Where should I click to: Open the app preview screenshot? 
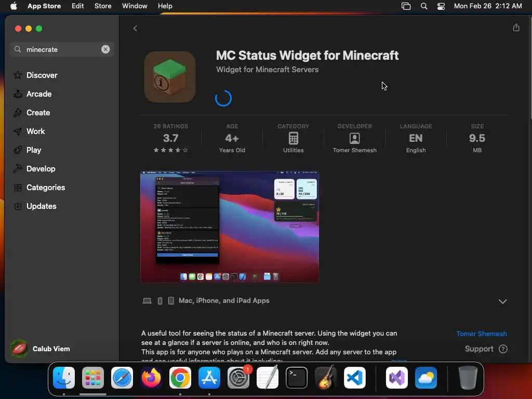coord(230,227)
